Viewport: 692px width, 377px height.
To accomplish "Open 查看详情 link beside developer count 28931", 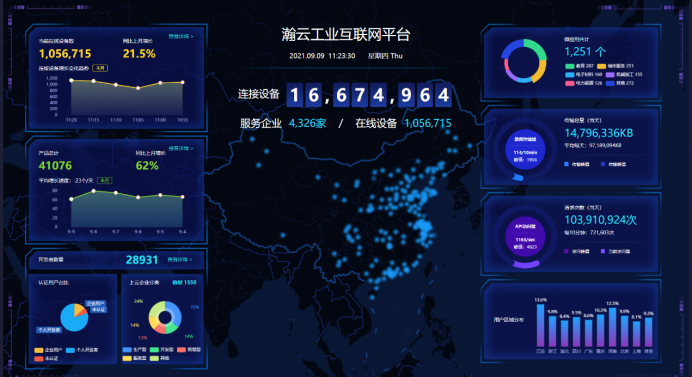I will 180,260.
